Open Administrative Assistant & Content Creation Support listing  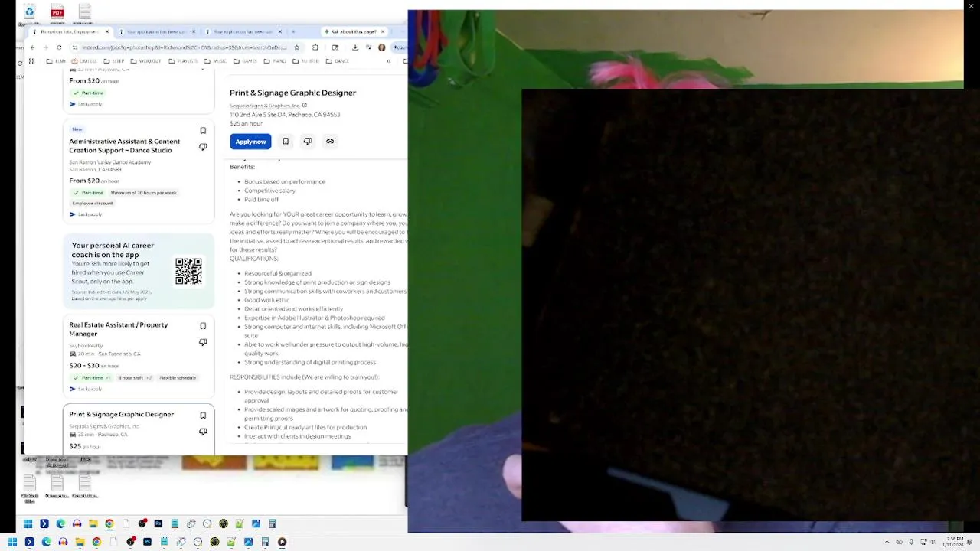[125, 145]
